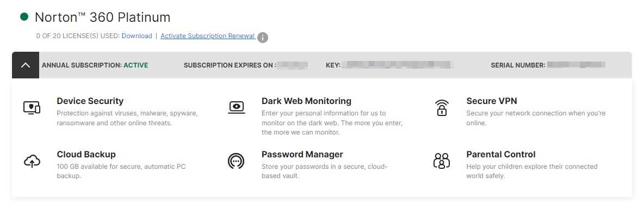This screenshot has height=208, width=644.
Task: Click the Cloud Backup upload icon
Action: click(x=32, y=161)
